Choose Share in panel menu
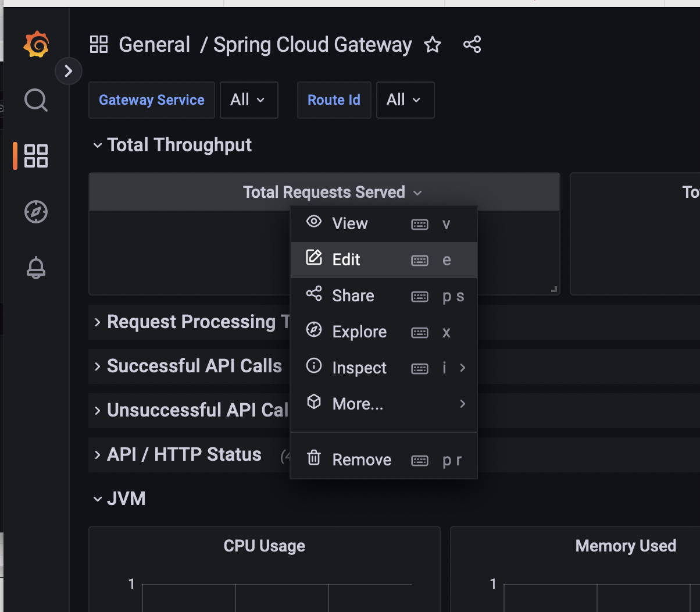Viewport: 700px width, 612px height. coord(384,296)
